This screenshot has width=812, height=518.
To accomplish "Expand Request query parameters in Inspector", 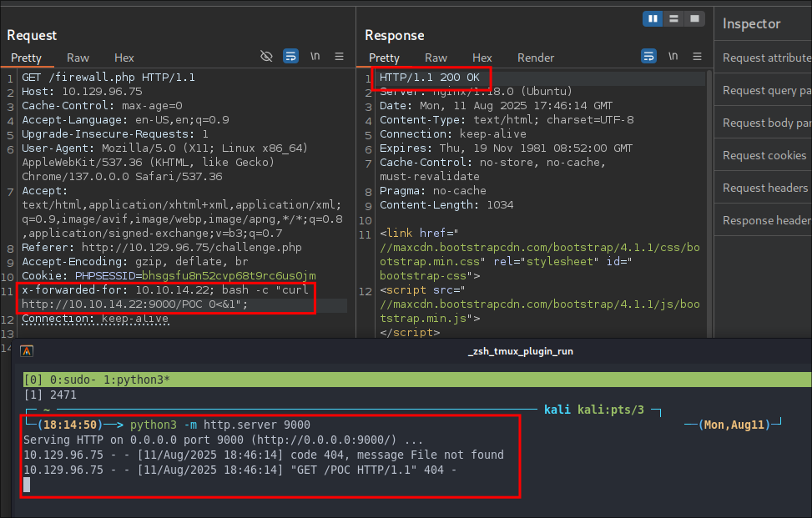I will click(x=763, y=90).
